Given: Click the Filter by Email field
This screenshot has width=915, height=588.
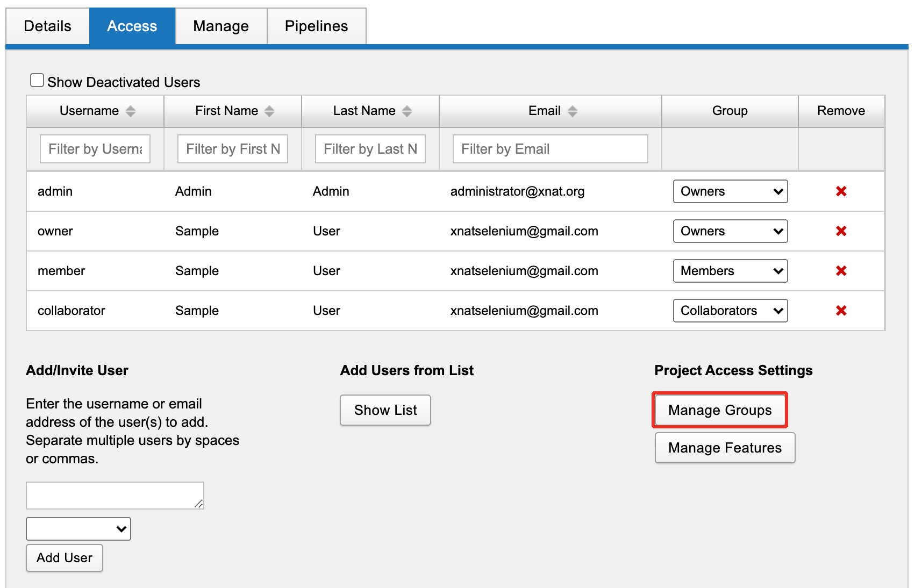Looking at the screenshot, I should (x=549, y=149).
